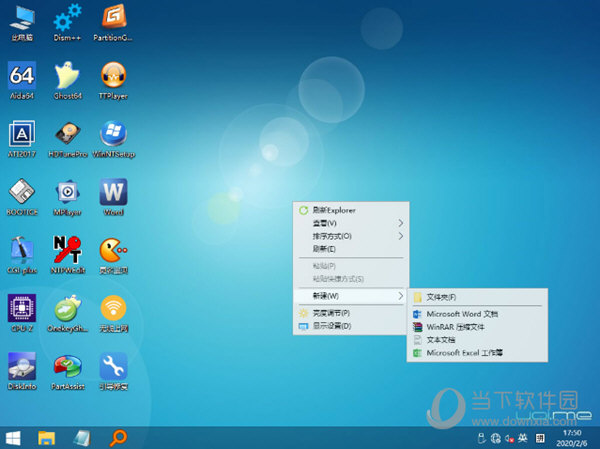The image size is (600, 449).
Task: Launch the WinNTSetup shortcut
Action: pos(114,133)
